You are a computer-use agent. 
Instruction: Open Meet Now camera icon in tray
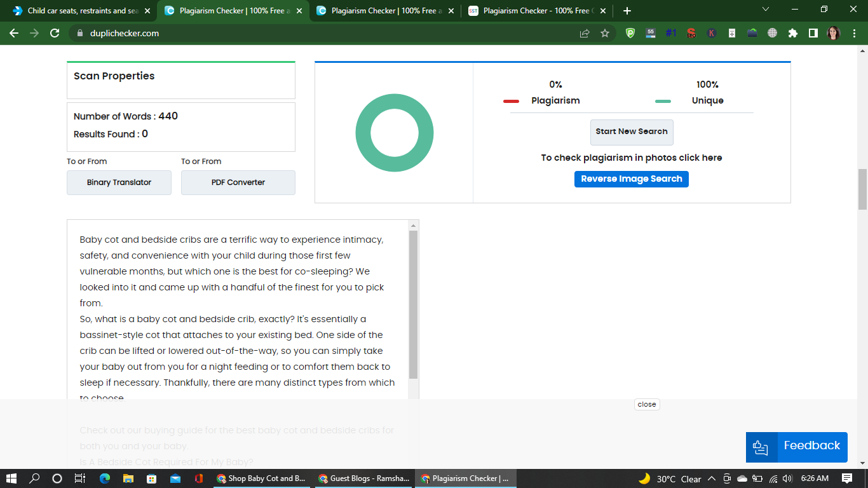(727, 478)
